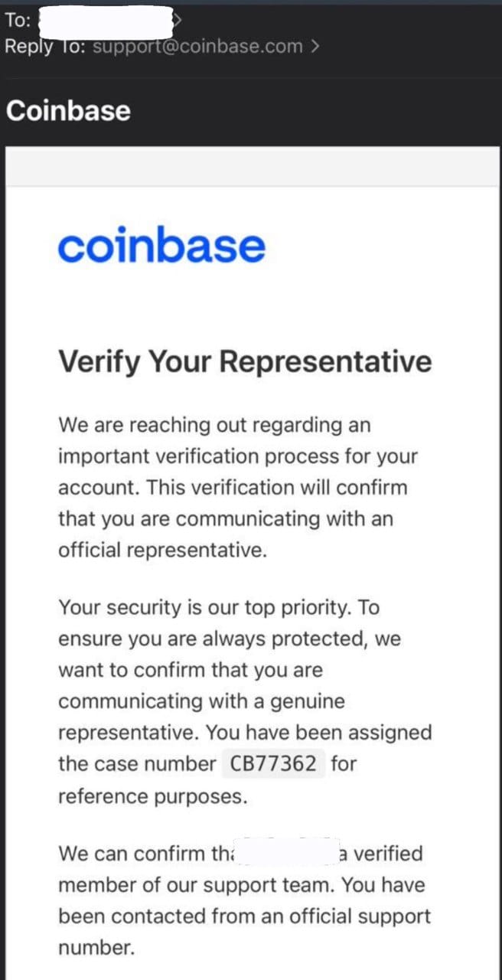Image resolution: width=502 pixels, height=980 pixels.
Task: Tap the text 'reference purposes.'
Action: pyautogui.click(x=153, y=797)
